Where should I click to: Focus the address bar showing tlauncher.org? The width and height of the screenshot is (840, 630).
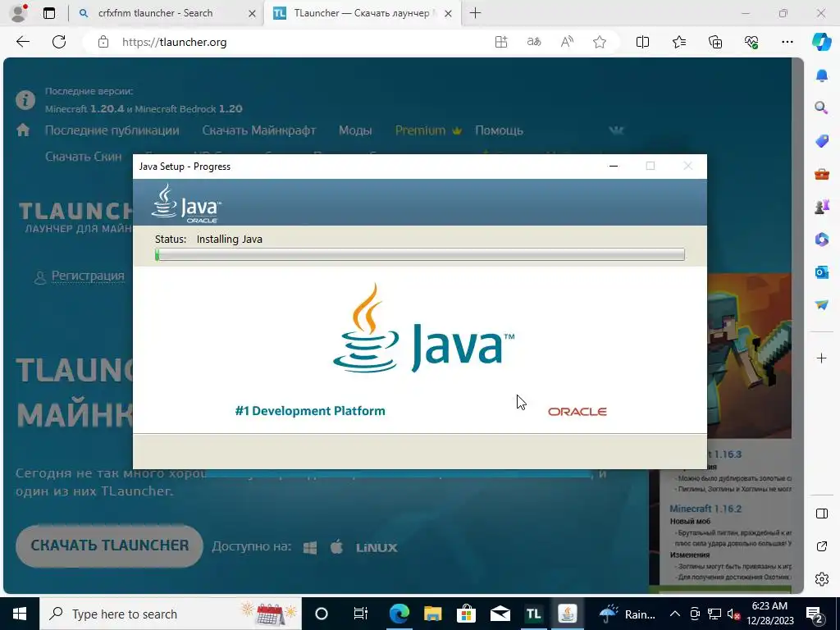pyautogui.click(x=300, y=42)
